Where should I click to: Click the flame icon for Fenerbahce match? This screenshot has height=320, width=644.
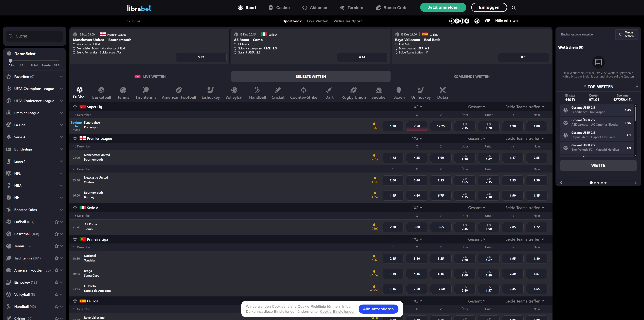pos(374,124)
